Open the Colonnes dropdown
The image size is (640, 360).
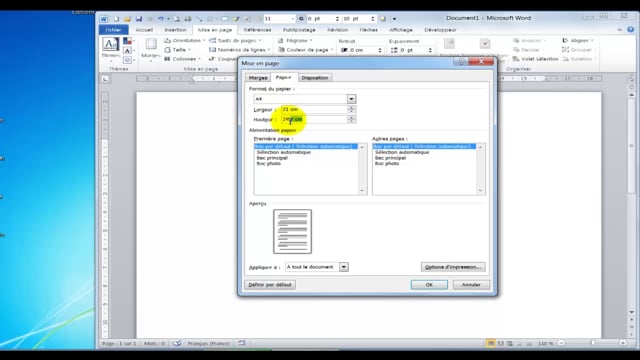(x=182, y=59)
